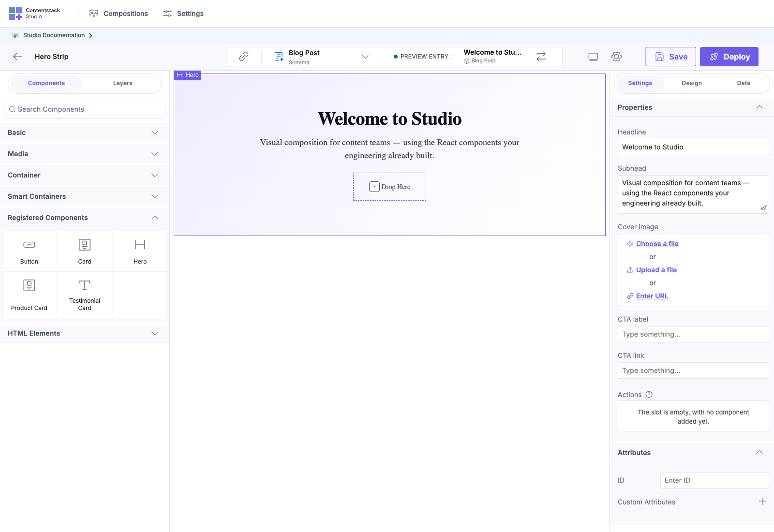Click the Save button
The height and width of the screenshot is (532, 774).
point(670,57)
